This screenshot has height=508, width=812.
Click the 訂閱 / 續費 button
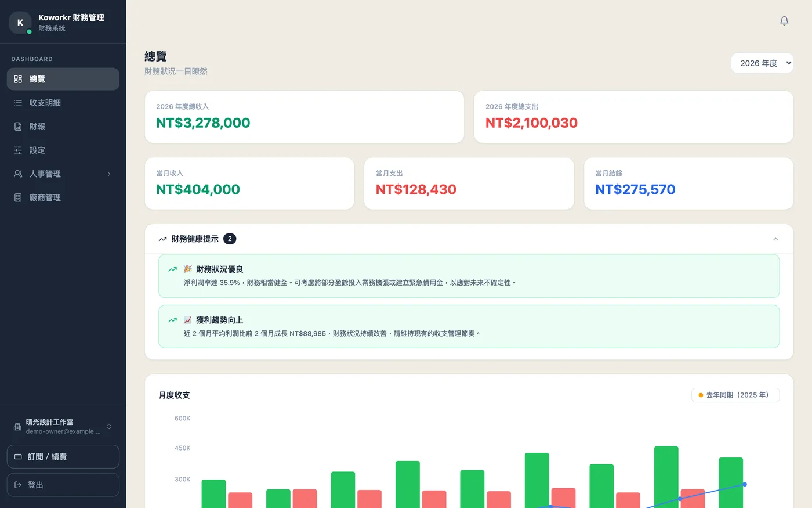pyautogui.click(x=63, y=457)
